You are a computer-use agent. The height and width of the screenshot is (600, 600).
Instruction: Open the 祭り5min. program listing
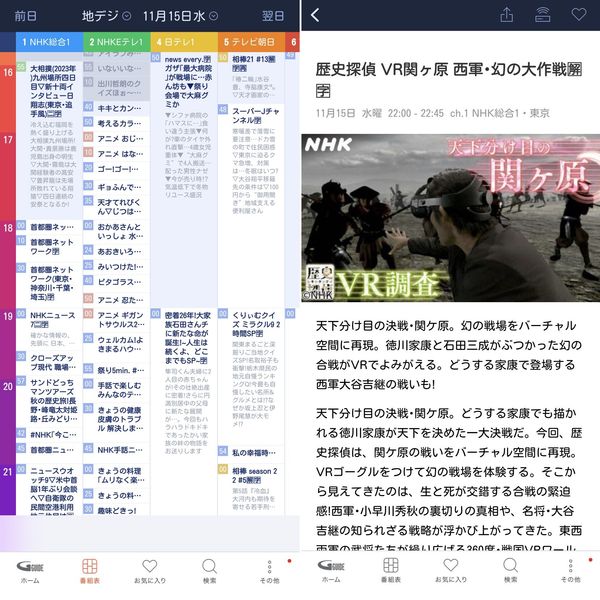tap(117, 370)
